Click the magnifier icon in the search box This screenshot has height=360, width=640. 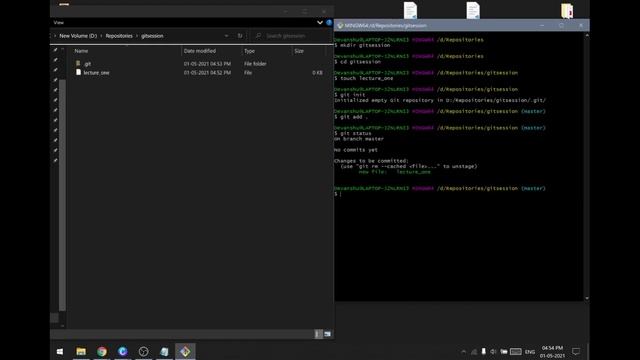click(258, 36)
